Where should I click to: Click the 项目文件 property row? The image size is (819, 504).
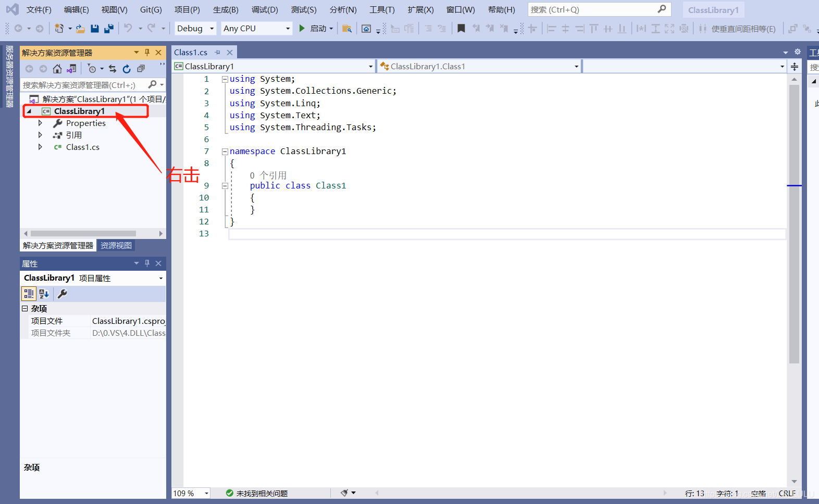click(x=93, y=321)
